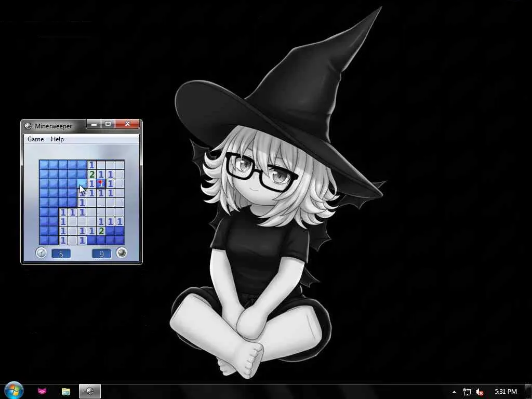Click the 1 in the top row
The image size is (532, 399).
tap(91, 165)
